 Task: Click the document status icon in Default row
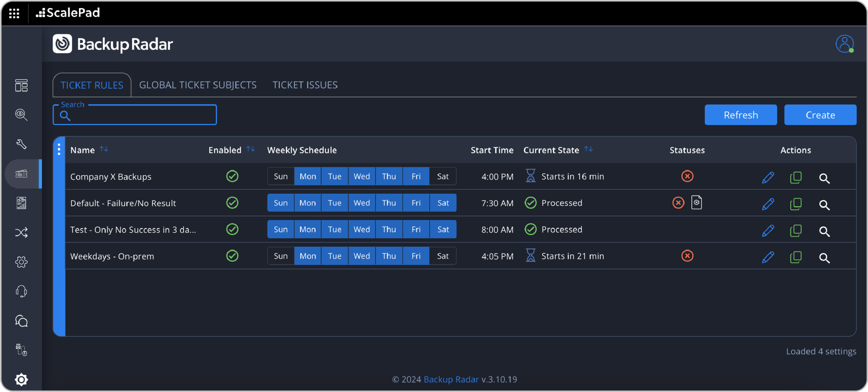696,203
